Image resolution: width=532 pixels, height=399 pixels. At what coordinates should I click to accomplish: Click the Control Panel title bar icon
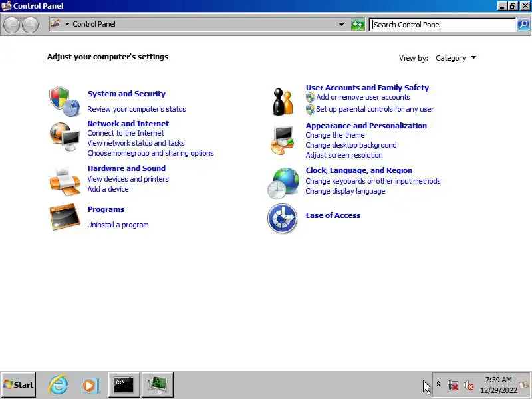7,6
